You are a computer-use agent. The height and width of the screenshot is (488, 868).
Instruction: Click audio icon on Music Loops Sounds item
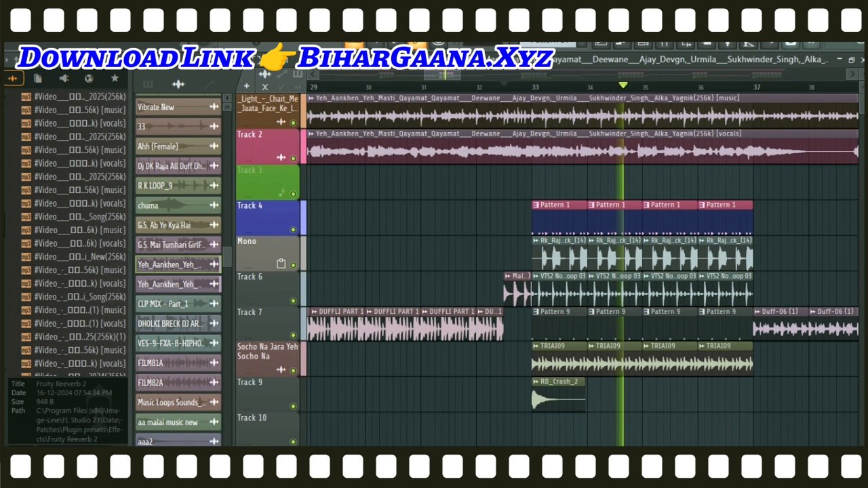click(x=214, y=402)
